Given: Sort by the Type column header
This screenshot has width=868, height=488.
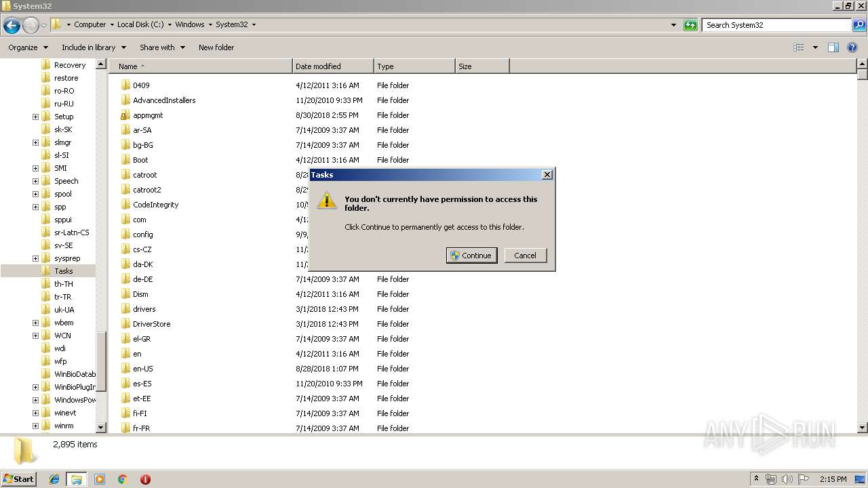Looking at the screenshot, I should point(414,66).
